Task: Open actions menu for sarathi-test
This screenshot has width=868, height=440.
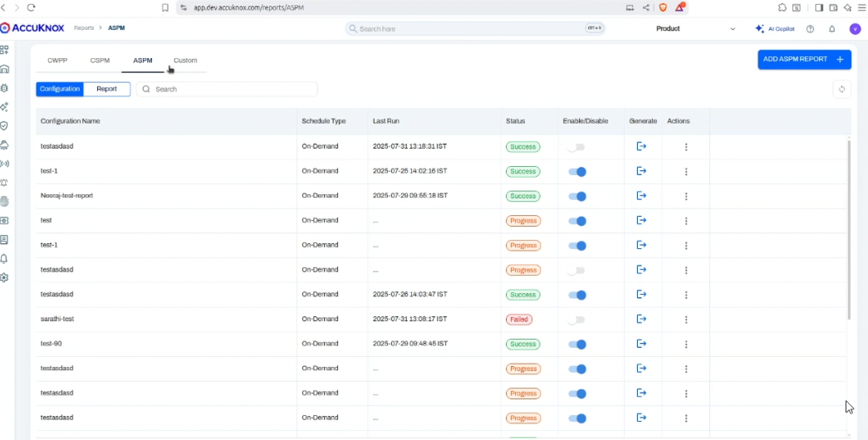Action: pos(686,320)
